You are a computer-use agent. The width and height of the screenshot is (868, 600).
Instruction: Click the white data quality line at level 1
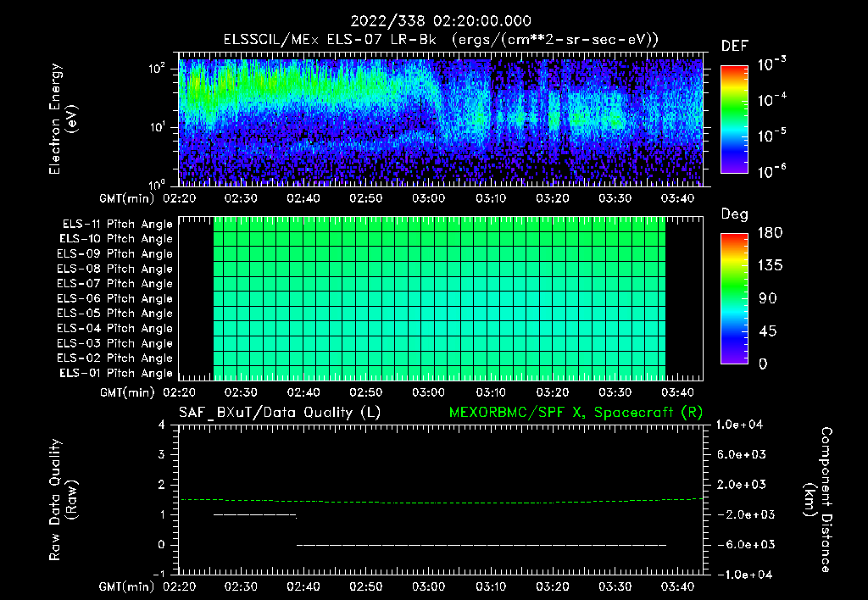point(254,515)
